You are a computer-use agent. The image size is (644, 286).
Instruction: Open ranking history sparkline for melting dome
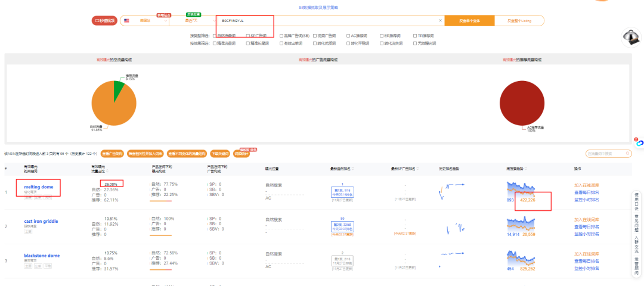tap(451, 191)
